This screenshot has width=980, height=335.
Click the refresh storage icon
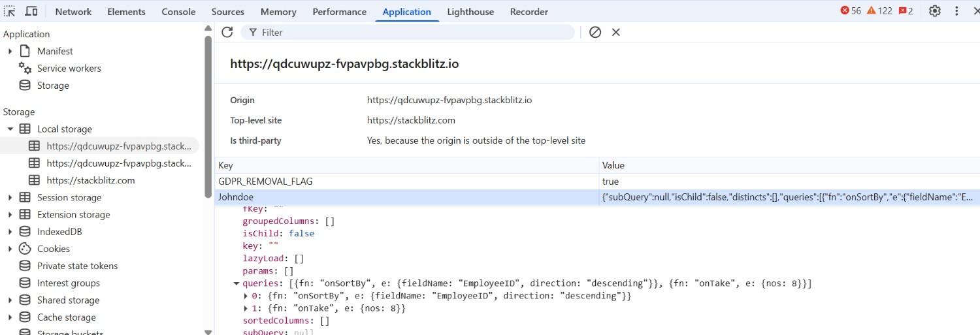[227, 32]
